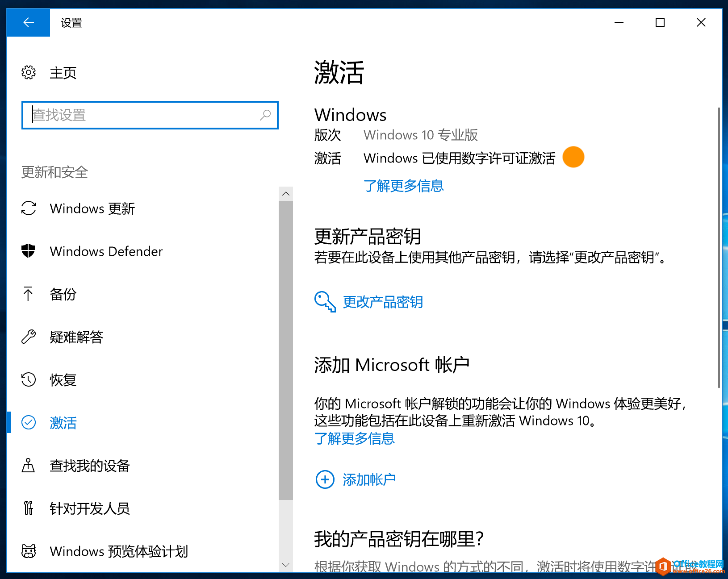Click the 更新和安全 category heading
This screenshot has width=728, height=579.
pyautogui.click(x=54, y=172)
